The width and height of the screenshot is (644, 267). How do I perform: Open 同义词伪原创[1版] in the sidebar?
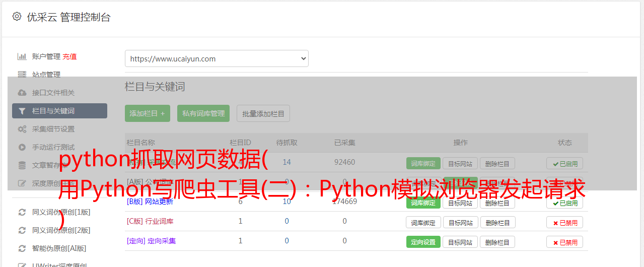pos(61,212)
